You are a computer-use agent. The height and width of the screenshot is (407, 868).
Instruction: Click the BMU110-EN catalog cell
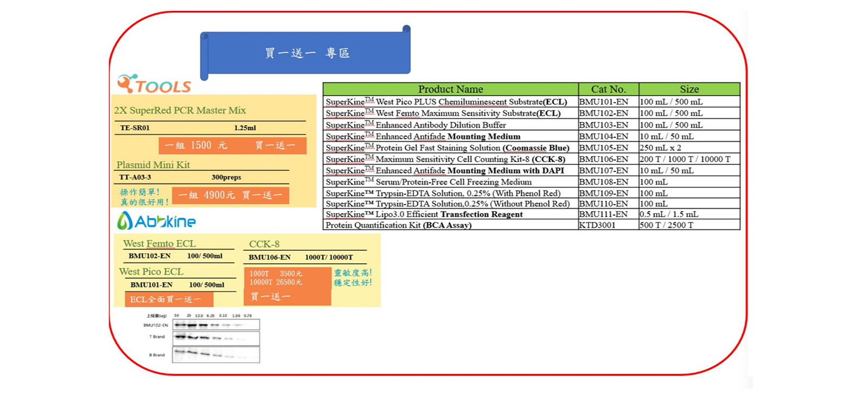click(x=609, y=203)
